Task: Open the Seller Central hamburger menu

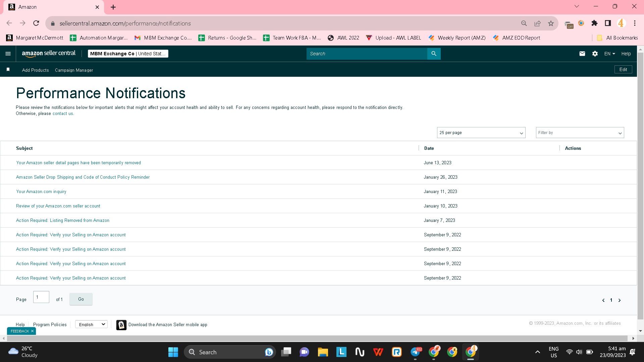Action: [8, 54]
